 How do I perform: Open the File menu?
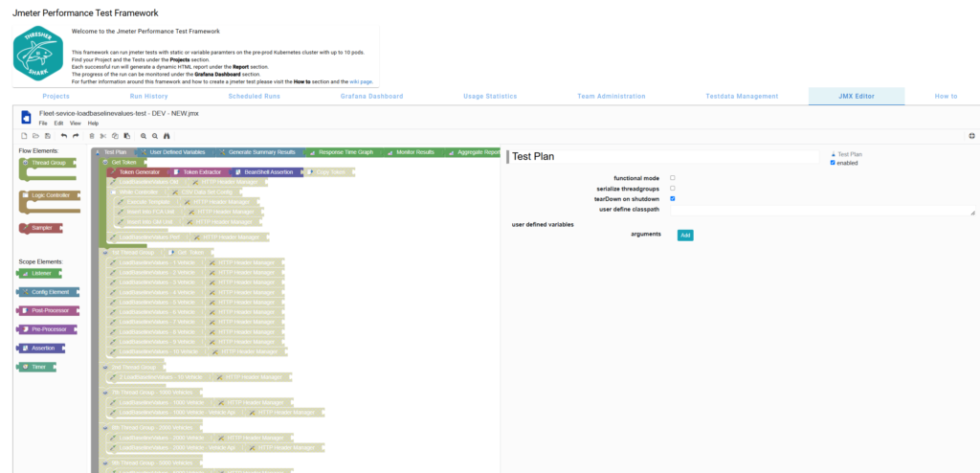pos(43,124)
